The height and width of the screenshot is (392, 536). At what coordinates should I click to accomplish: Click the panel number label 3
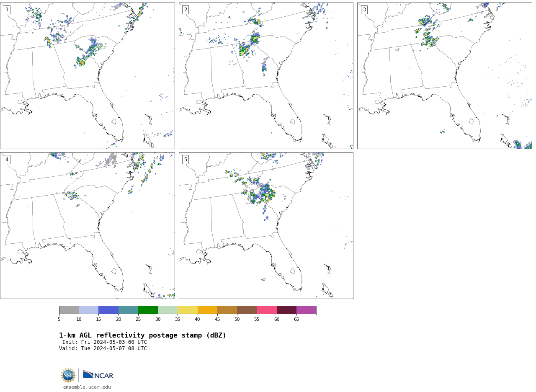pos(364,10)
